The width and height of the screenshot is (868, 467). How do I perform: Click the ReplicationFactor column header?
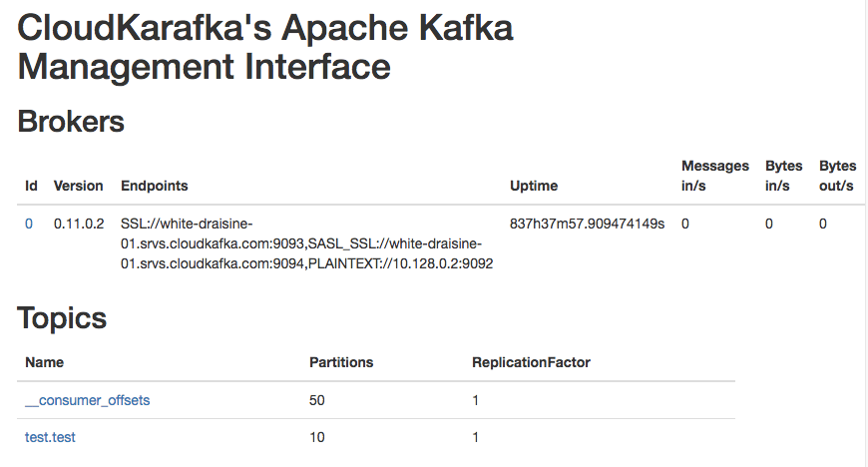pyautogui.click(x=531, y=362)
